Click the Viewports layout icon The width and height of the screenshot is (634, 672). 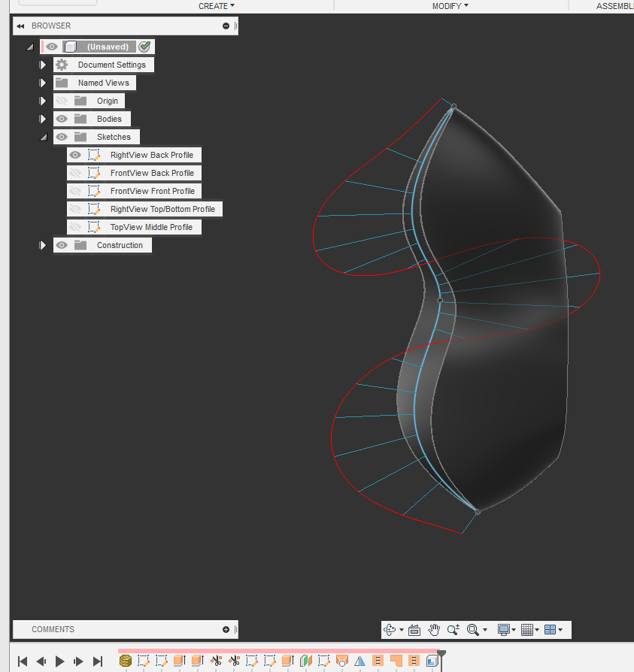[550, 630]
